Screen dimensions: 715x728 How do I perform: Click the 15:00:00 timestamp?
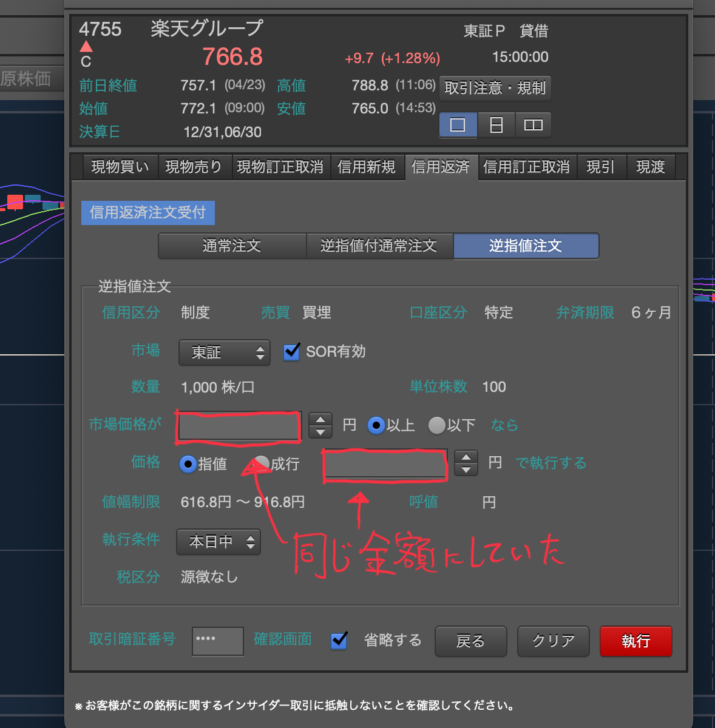point(520,57)
